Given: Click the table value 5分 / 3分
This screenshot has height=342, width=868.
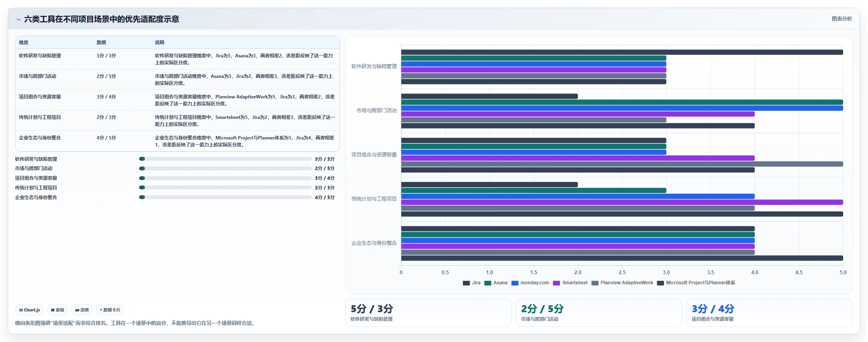Looking at the screenshot, I should click(106, 56).
